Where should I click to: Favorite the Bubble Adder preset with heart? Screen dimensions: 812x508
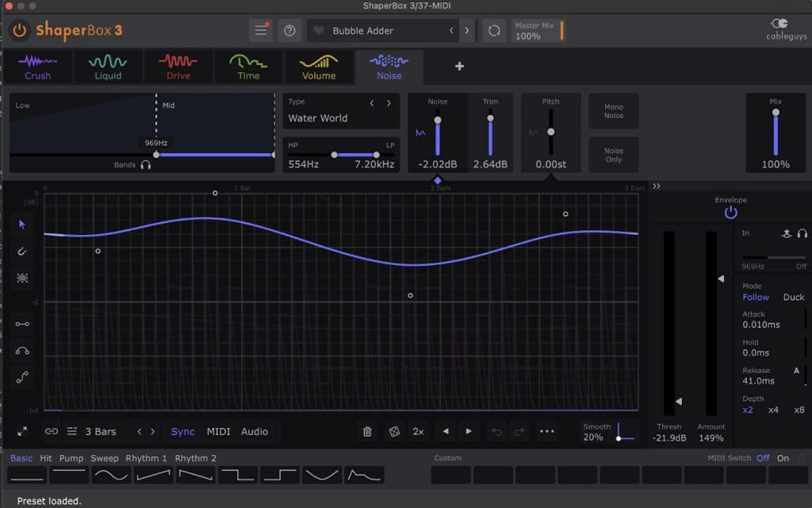(319, 31)
